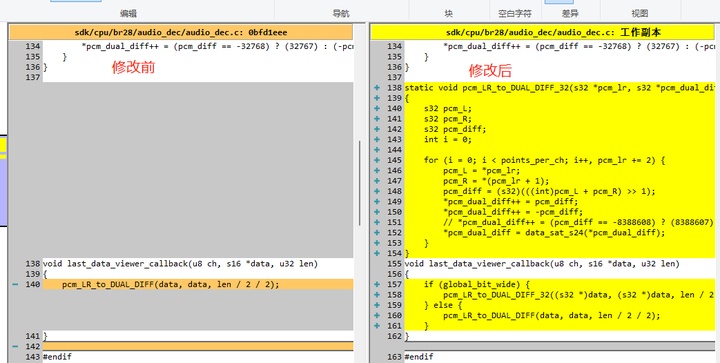Select the 导航 ribbon group label

(341, 14)
